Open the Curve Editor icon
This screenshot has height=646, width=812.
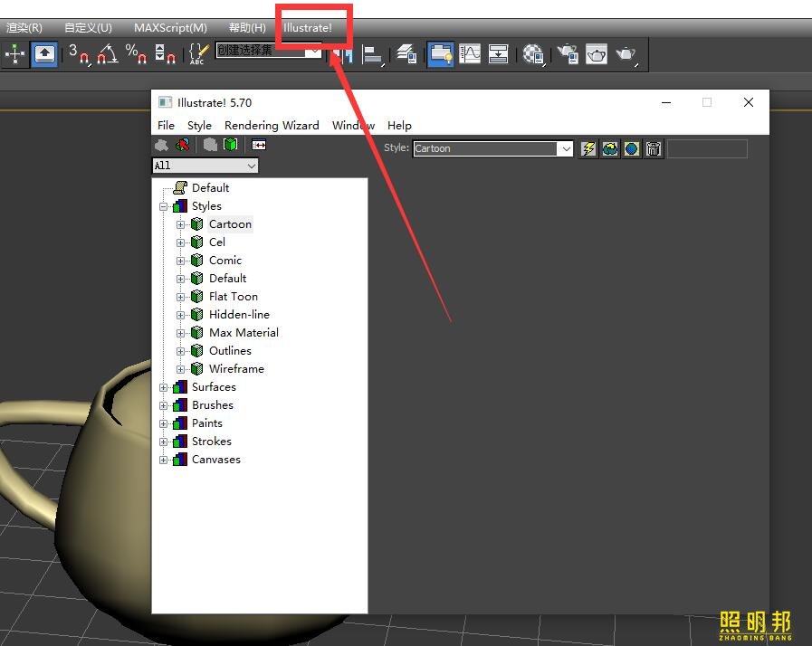pos(470,54)
